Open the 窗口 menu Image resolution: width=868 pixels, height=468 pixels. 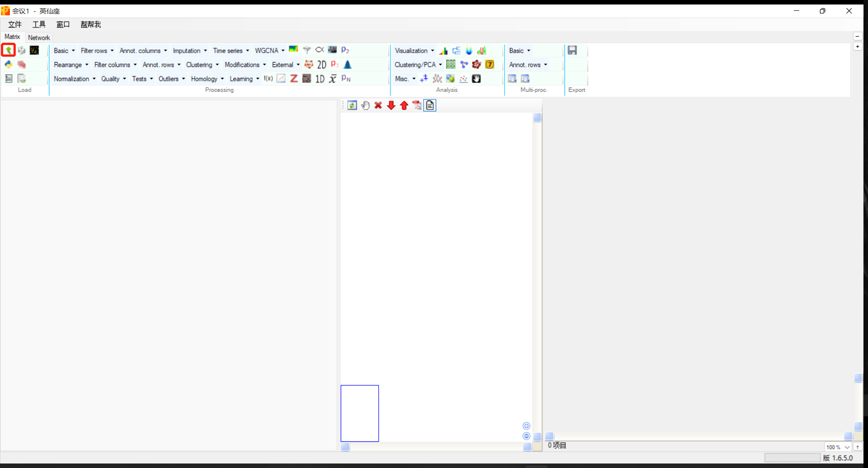point(63,24)
